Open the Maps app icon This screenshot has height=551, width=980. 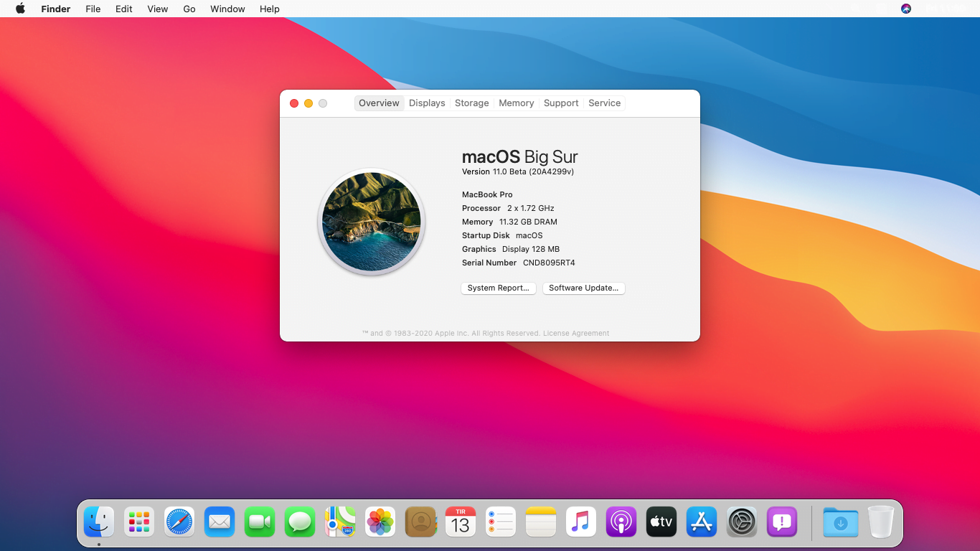coord(340,522)
